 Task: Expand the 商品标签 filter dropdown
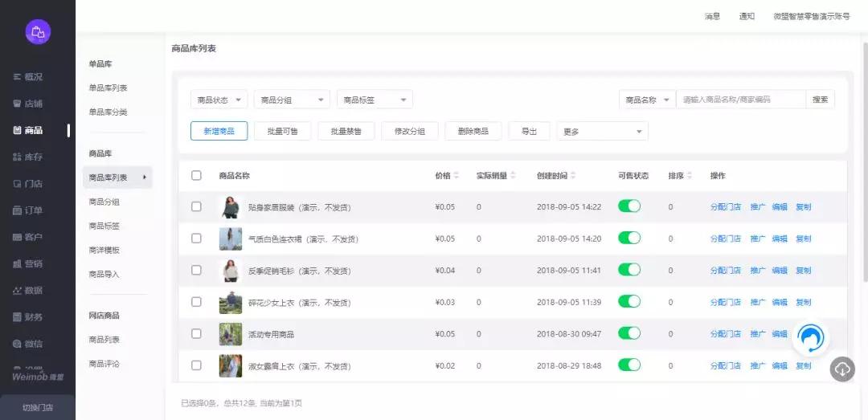coord(375,100)
